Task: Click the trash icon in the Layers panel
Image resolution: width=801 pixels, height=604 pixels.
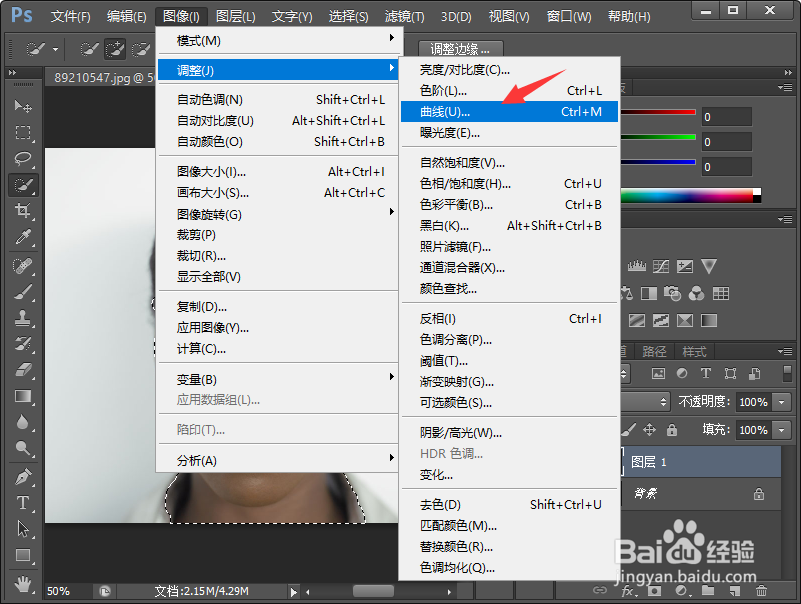Action: point(762,592)
